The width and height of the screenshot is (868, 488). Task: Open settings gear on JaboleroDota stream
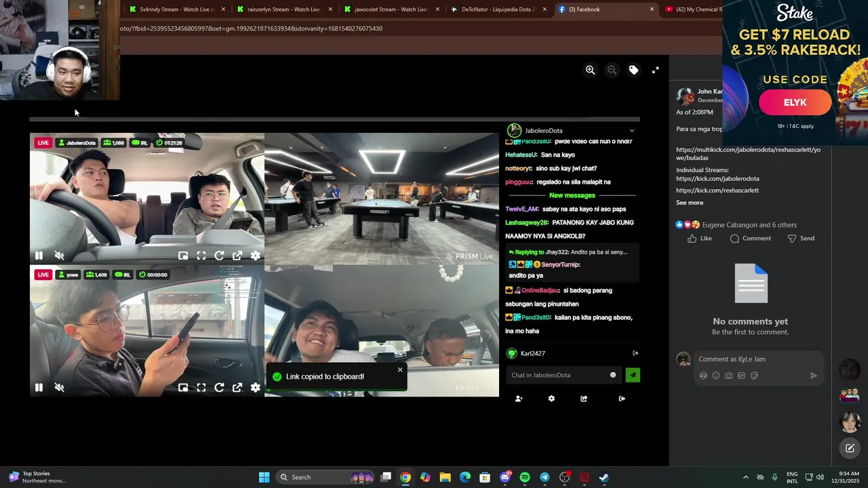coord(255,256)
